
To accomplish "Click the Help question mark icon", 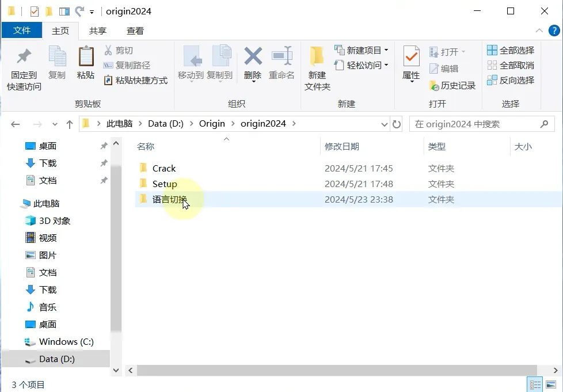I will coord(554,31).
